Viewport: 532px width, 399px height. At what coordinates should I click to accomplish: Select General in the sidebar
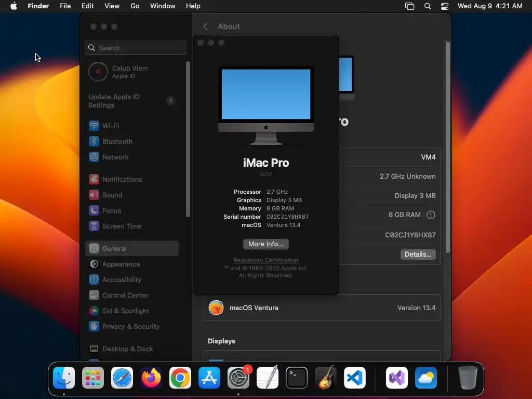point(131,248)
